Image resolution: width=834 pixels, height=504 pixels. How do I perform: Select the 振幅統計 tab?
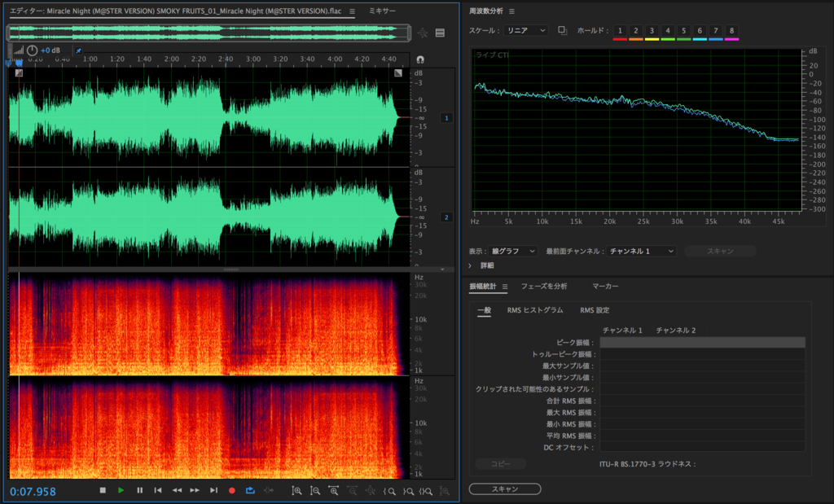(483, 286)
